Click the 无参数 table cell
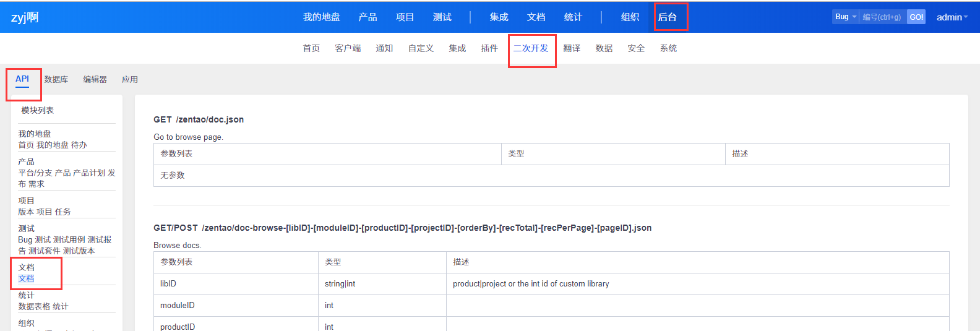The image size is (980, 331). [x=551, y=176]
